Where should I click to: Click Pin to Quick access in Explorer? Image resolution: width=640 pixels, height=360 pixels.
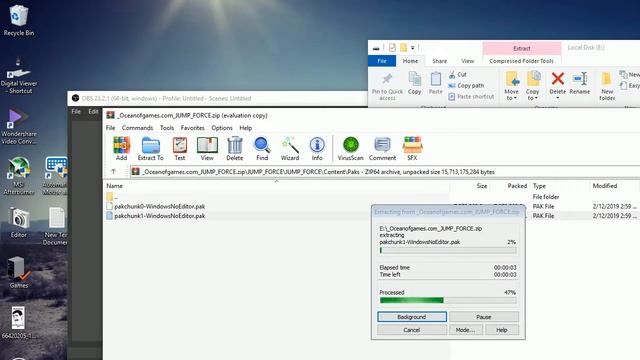tap(387, 87)
